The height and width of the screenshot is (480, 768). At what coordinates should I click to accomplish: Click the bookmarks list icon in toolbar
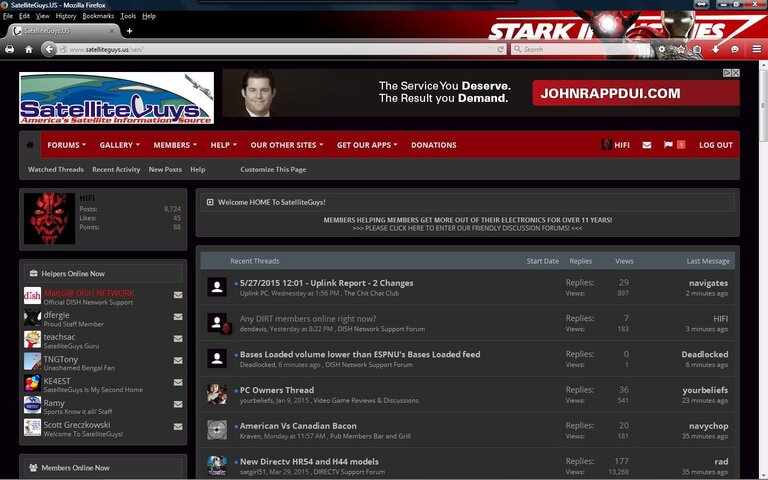tap(697, 49)
